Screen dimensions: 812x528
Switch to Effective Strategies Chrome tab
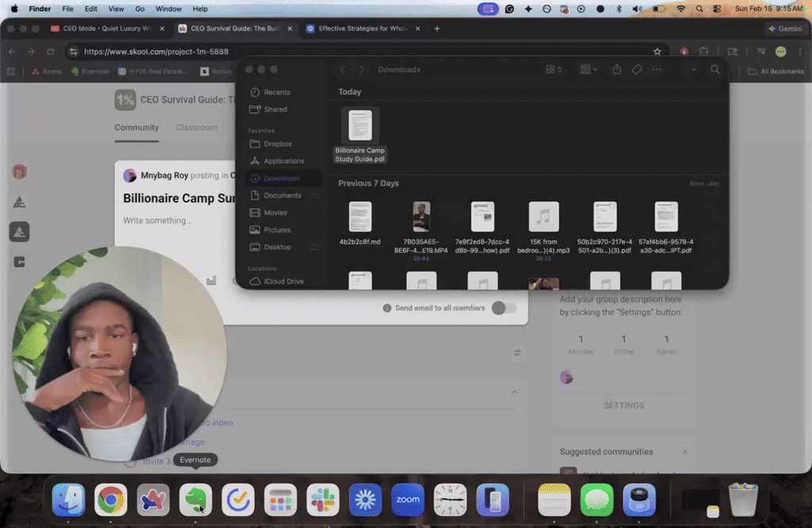pos(362,29)
